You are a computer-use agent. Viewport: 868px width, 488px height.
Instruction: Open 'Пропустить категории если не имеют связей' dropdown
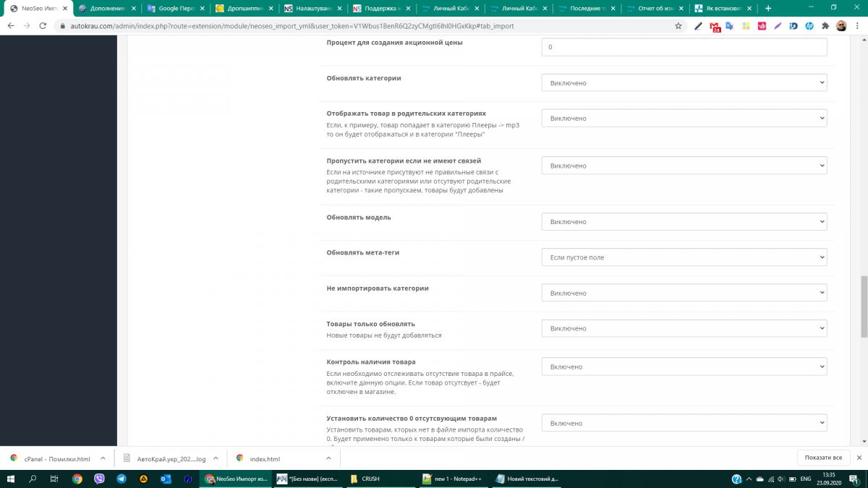[x=684, y=166]
